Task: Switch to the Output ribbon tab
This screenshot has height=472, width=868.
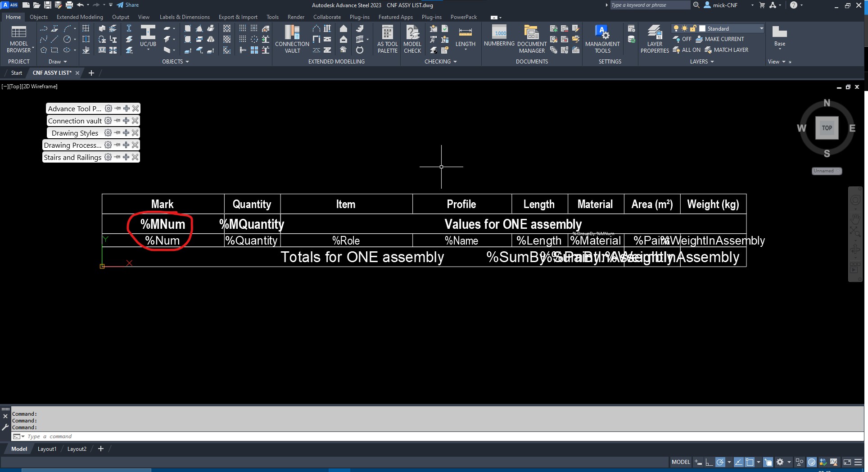Action: pos(120,17)
